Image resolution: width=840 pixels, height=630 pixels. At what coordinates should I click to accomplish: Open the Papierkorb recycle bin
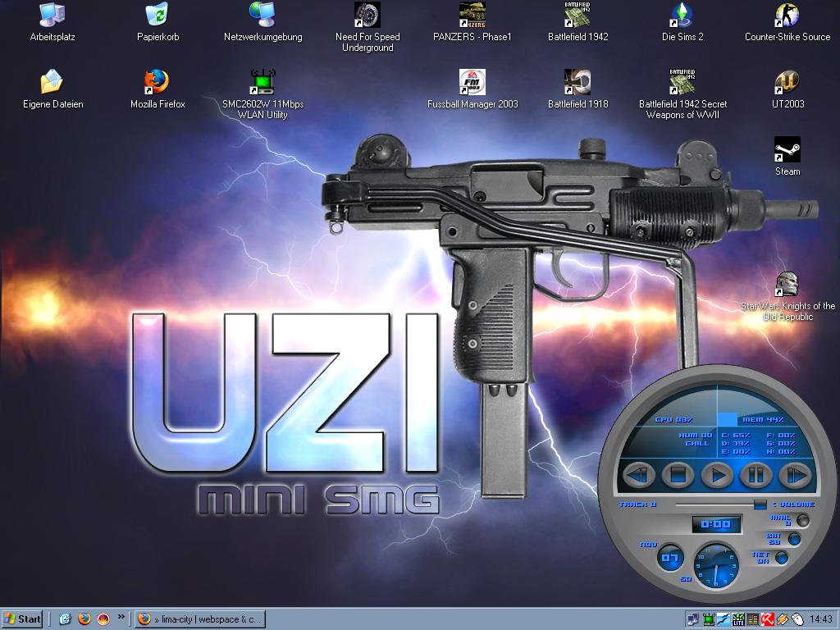(x=157, y=14)
